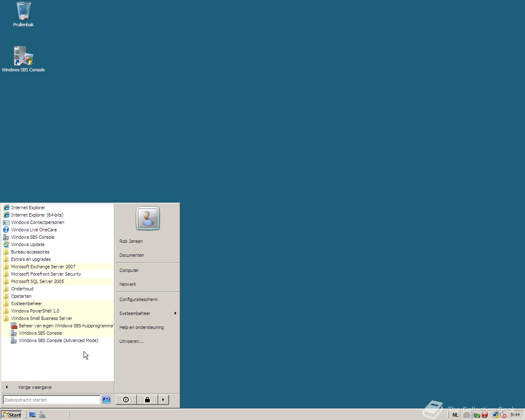
Task: Expand the Bureau-accessoires folder
Action: [57, 252]
